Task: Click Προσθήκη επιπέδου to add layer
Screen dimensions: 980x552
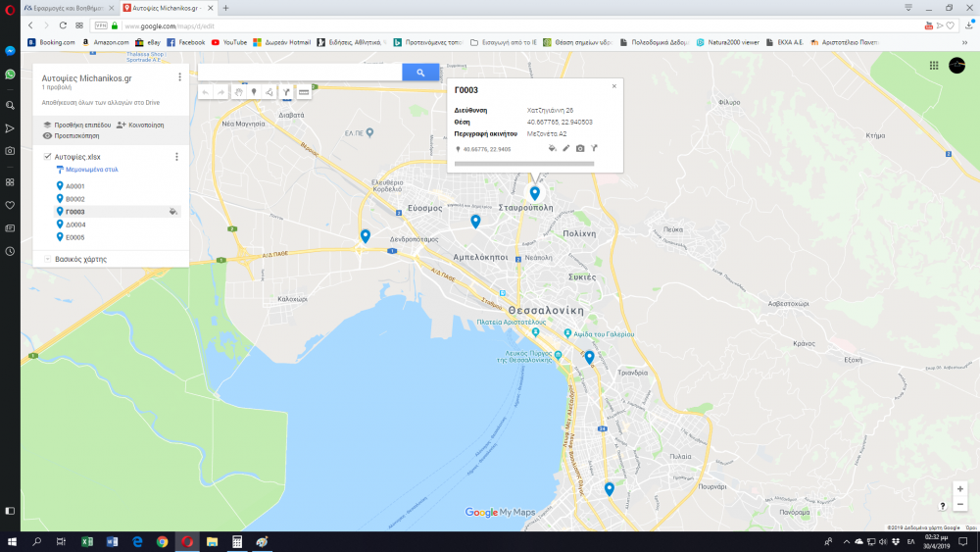Action: [x=76, y=125]
